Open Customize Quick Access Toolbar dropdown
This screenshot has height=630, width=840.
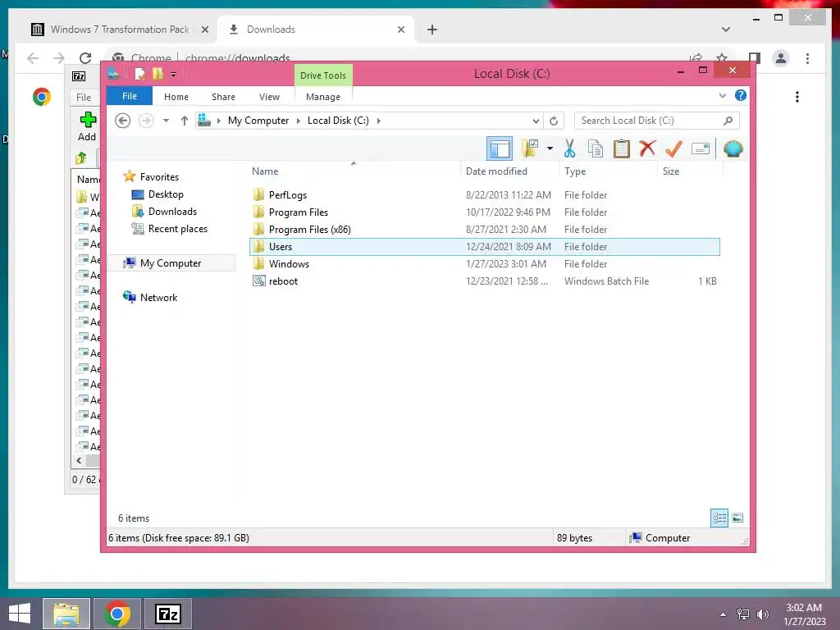click(x=174, y=75)
